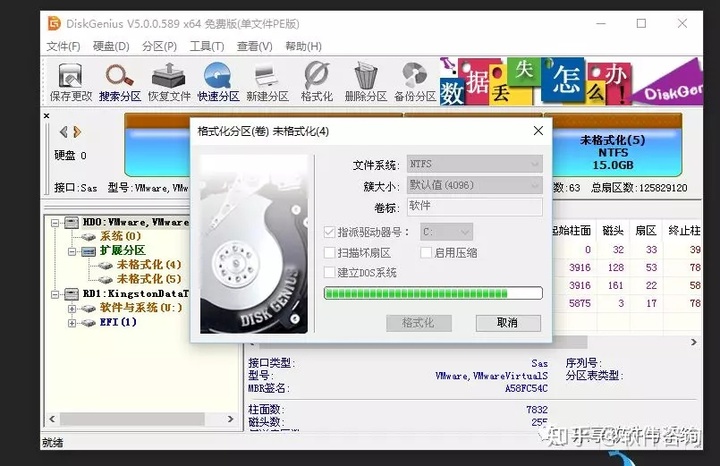
Task: Go to next disk with right arrow
Action: [77, 132]
